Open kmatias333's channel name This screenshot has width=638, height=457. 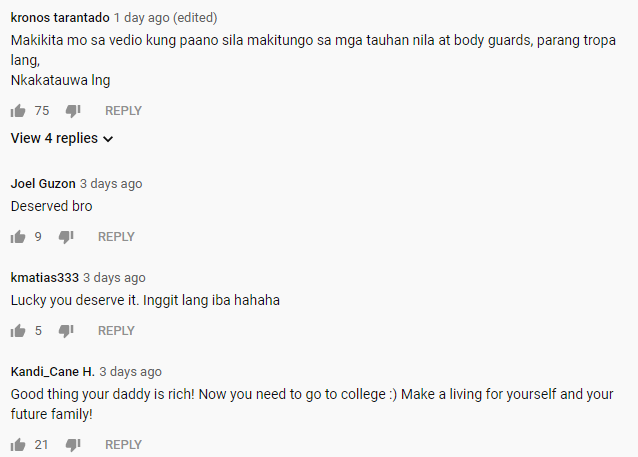point(44,278)
